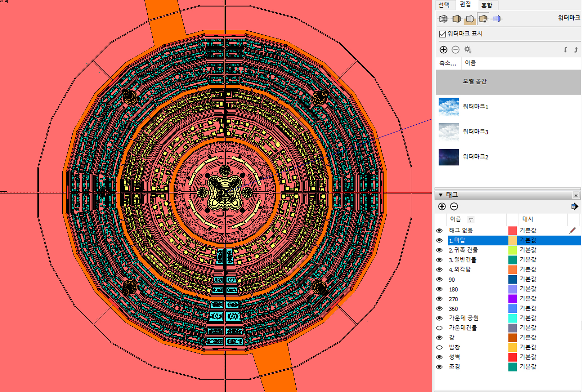Collapse the 태그 panel with its triangle
Screen dimensions: 582x392
pyautogui.click(x=440, y=195)
